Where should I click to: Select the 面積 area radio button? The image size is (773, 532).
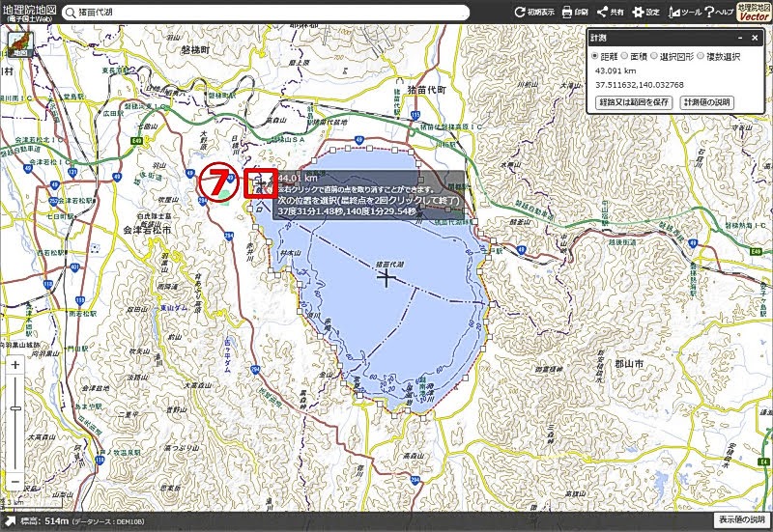tap(624, 56)
